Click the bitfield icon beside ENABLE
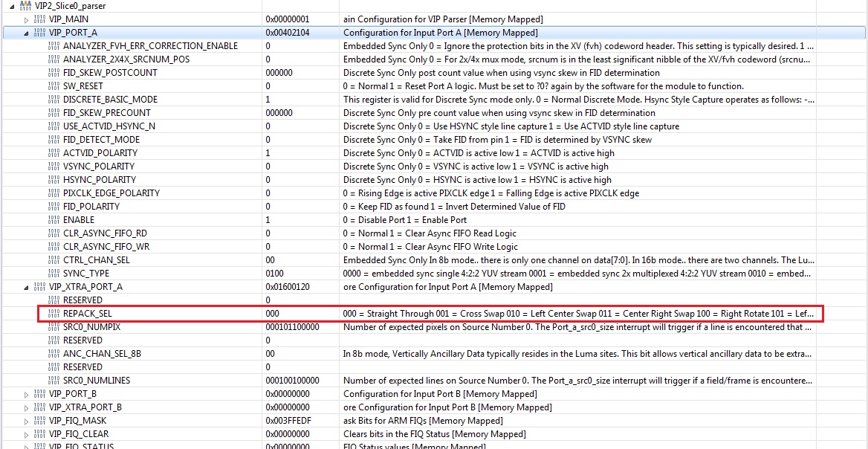Image resolution: width=868 pixels, height=449 pixels. (54, 220)
